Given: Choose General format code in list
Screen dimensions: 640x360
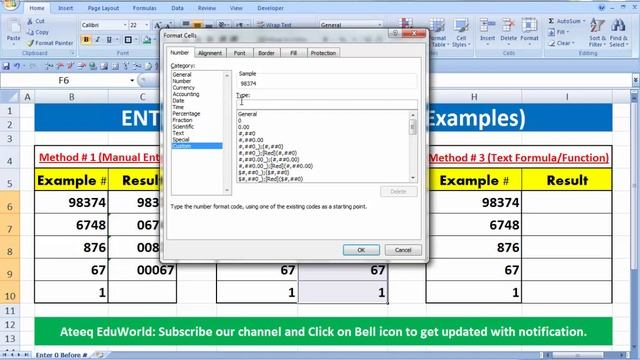Looking at the screenshot, I should [x=248, y=114].
